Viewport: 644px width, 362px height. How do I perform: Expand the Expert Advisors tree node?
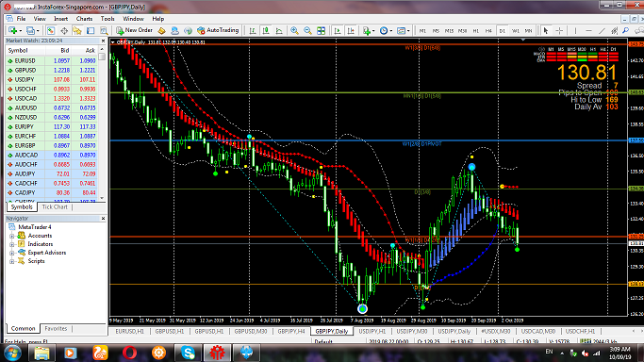click(12, 253)
